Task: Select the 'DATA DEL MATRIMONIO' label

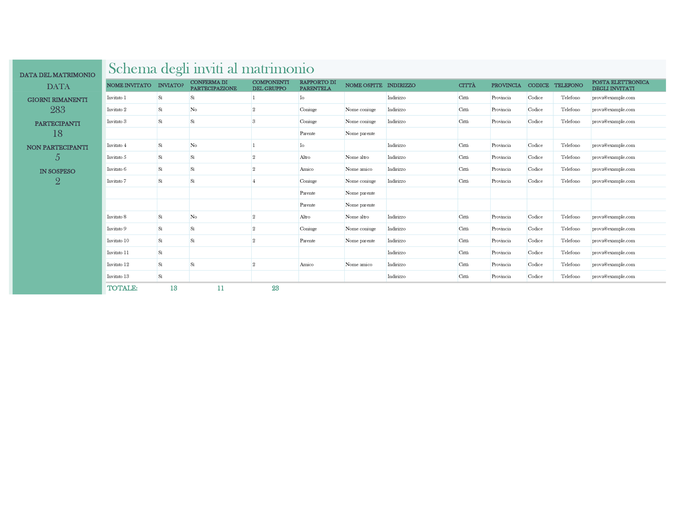Action: [57, 75]
